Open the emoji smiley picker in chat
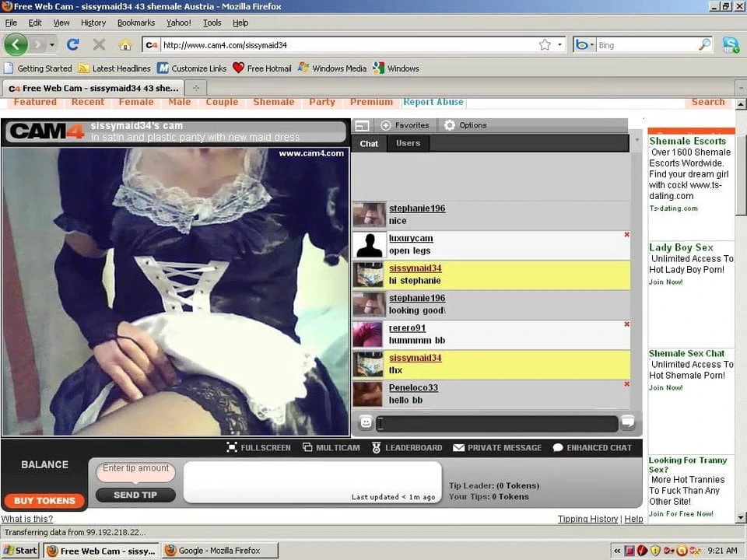Screen dimensions: 747x560 click(x=366, y=423)
